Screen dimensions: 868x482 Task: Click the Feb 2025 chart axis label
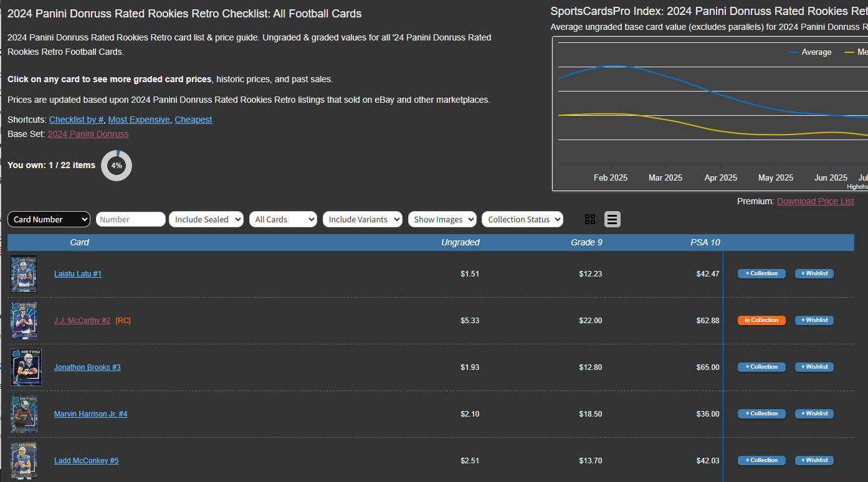pyautogui.click(x=611, y=178)
